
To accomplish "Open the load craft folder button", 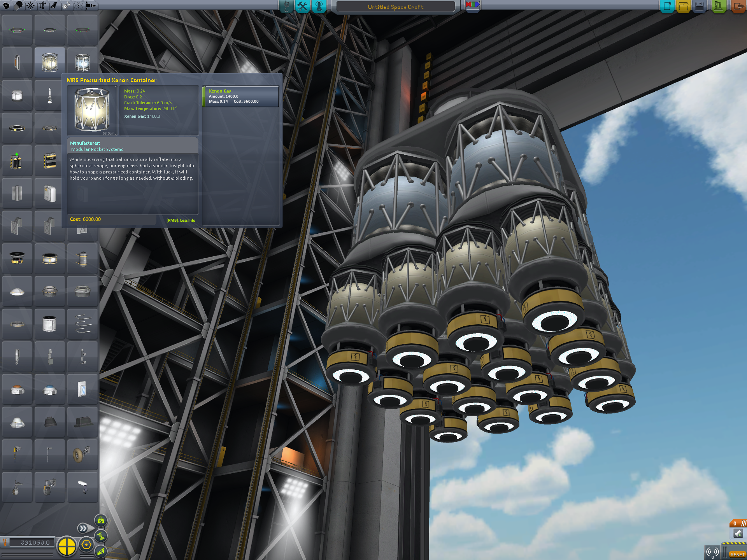I will click(684, 6).
